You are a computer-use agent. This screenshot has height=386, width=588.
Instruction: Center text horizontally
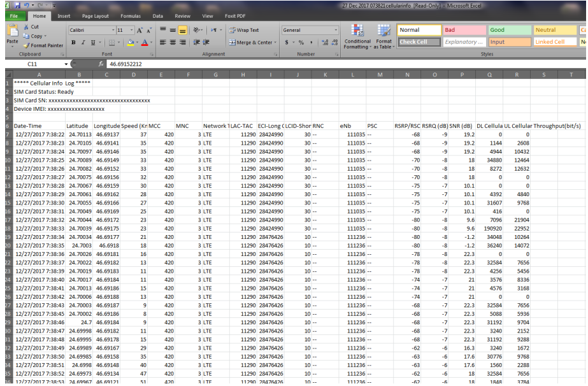173,43
